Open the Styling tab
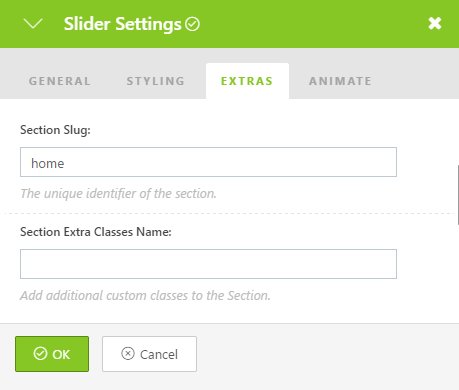The image size is (459, 390). click(x=155, y=81)
